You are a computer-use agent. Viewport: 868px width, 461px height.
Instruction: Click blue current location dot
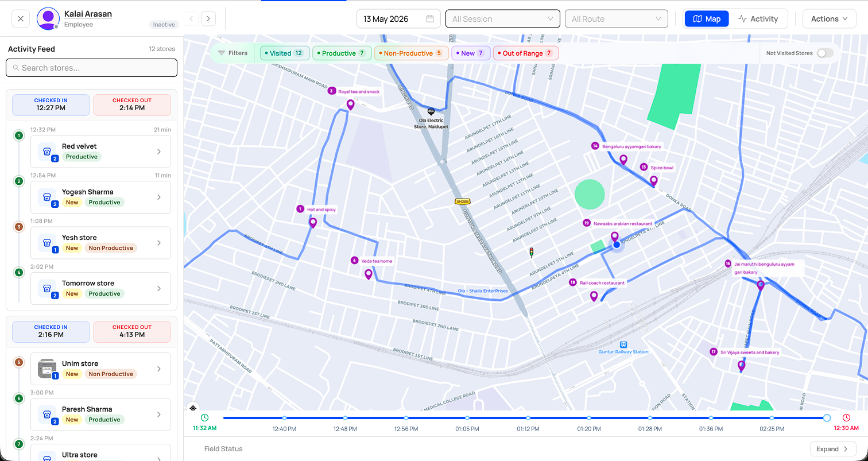coord(617,245)
